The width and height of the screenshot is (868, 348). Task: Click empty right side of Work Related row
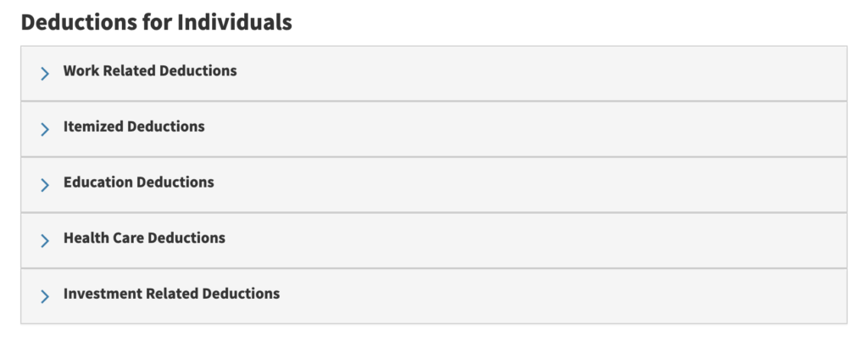click(678, 73)
